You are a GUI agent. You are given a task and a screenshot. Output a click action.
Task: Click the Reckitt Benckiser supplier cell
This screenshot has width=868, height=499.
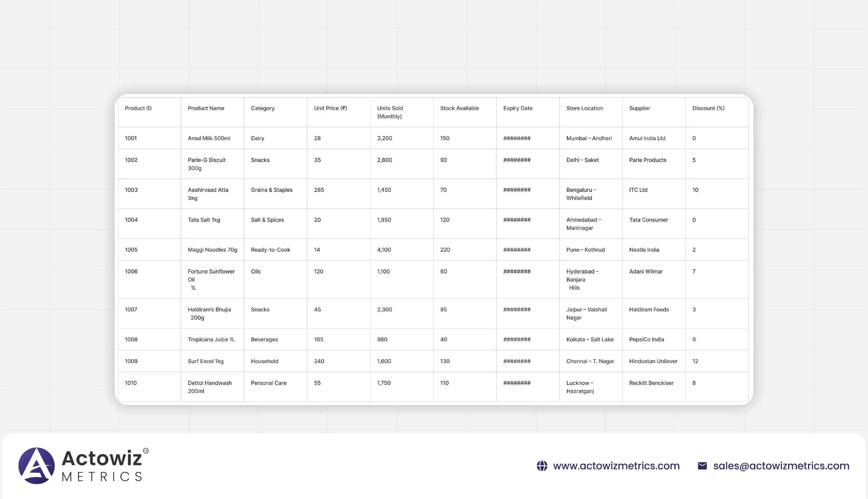pos(651,383)
